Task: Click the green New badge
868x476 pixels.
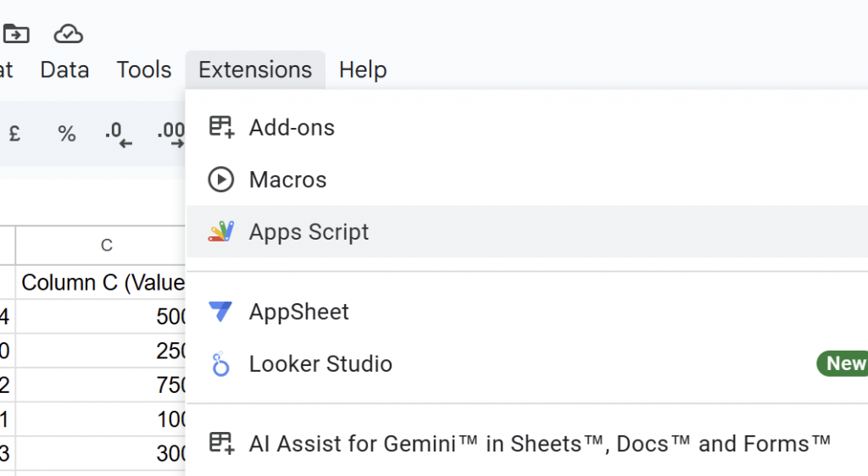Action: (844, 364)
